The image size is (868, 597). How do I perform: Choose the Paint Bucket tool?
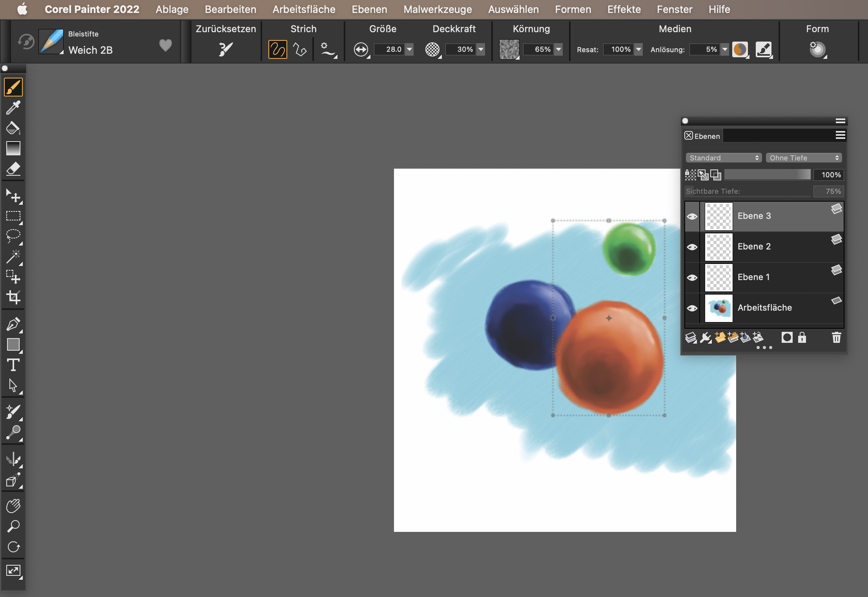pos(13,128)
